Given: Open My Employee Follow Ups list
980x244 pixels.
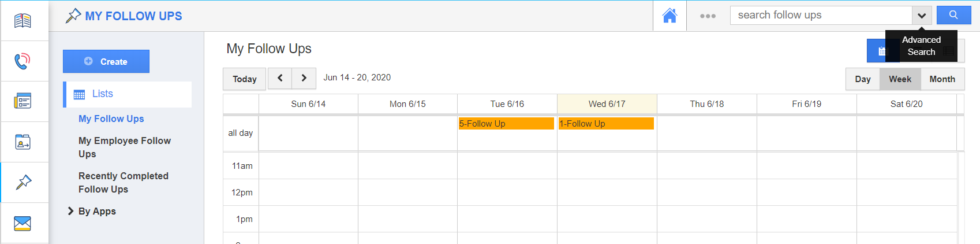Looking at the screenshot, I should 125,147.
